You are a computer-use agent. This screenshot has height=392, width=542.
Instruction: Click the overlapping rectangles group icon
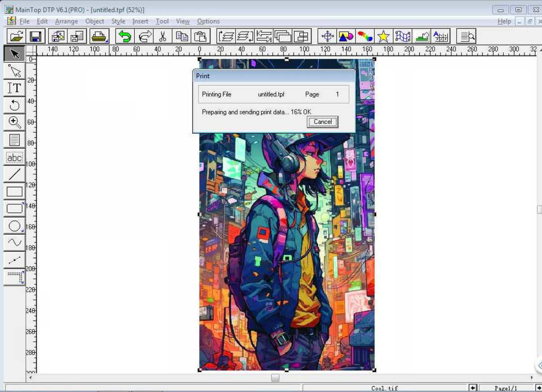(283, 36)
